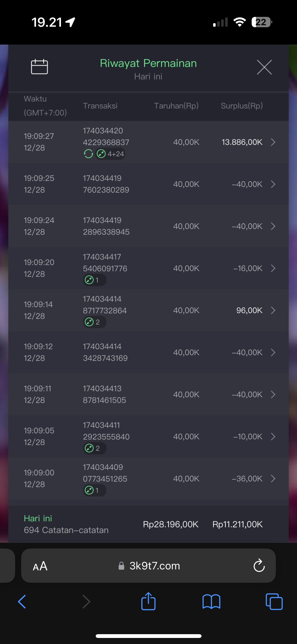Viewport: 297px width, 644px height.
Task: Tap the Hari ini summary label
Action: pyautogui.click(x=38, y=518)
